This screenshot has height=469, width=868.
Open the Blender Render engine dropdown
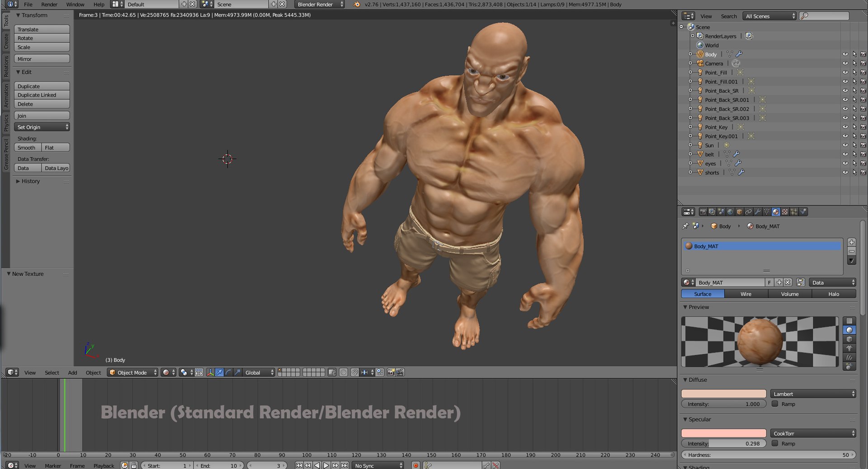pyautogui.click(x=319, y=5)
